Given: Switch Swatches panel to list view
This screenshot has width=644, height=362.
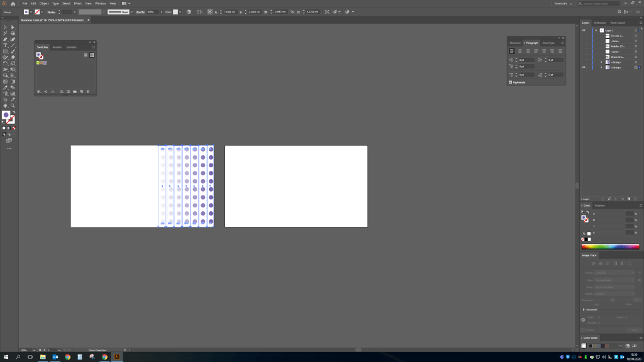Looking at the screenshot, I should (86, 55).
